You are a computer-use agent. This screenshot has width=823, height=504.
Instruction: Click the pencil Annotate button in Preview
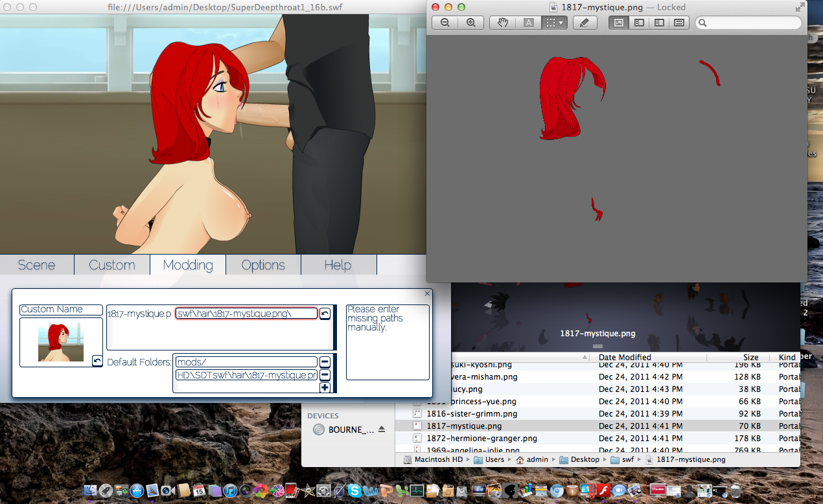click(585, 23)
